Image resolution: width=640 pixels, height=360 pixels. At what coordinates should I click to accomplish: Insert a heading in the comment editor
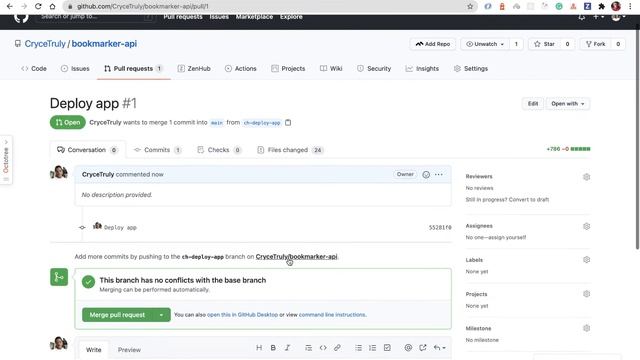tap(259, 348)
